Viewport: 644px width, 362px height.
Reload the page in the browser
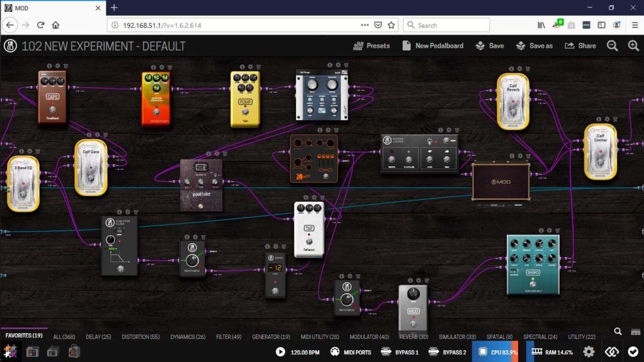(x=40, y=25)
